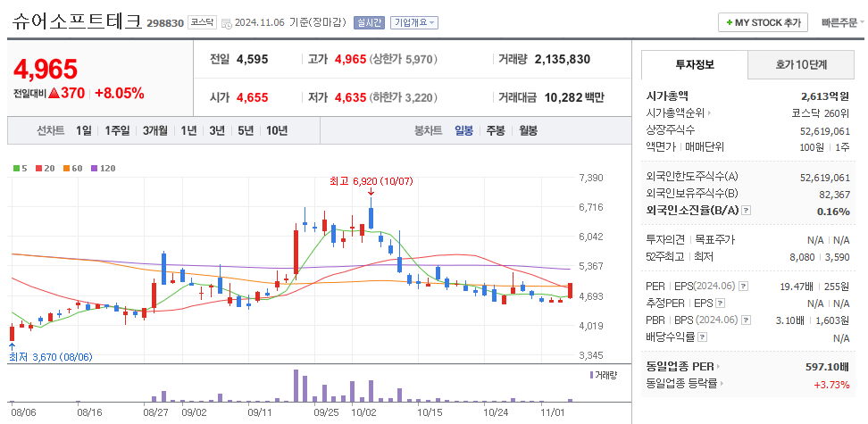Screen dimensions: 868x424
Task: Click the 동일업종 등락률 link
Action: (x=682, y=383)
